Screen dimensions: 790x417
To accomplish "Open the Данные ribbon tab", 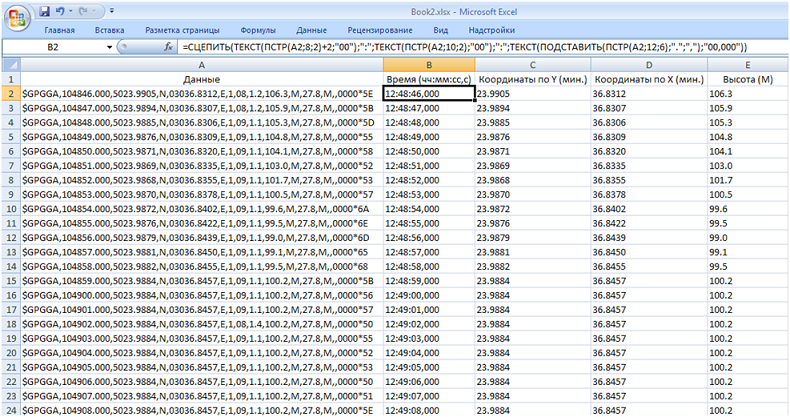I will [x=311, y=30].
